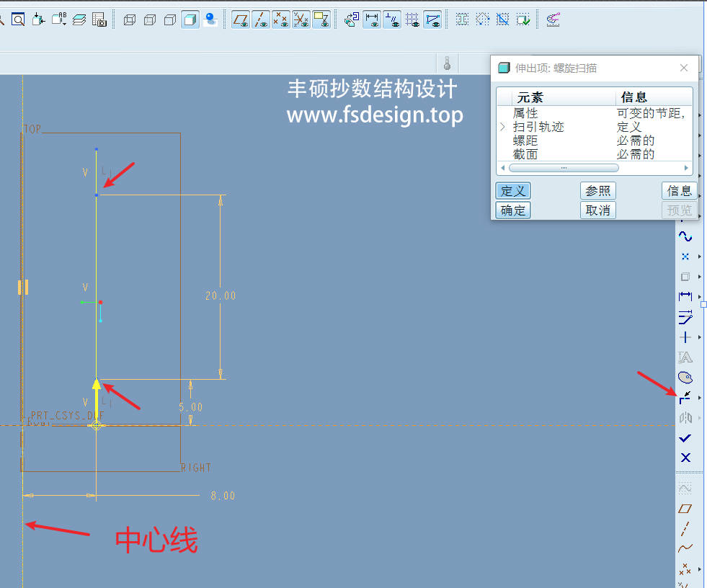Toggle datum plane display
707x588 pixels.
click(x=241, y=19)
